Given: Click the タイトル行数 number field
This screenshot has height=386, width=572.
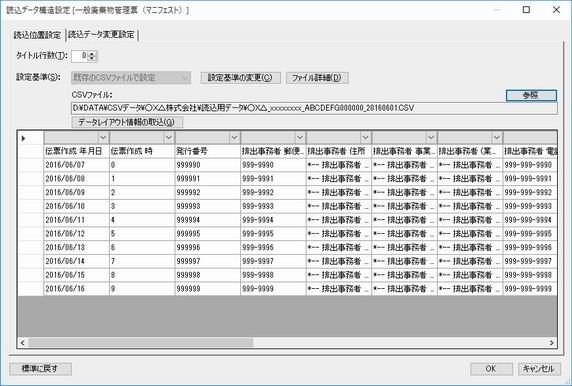Looking at the screenshot, I should tap(80, 56).
